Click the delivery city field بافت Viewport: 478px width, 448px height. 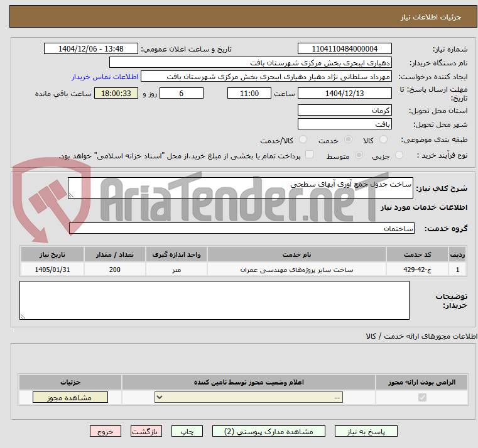pyautogui.click(x=344, y=124)
